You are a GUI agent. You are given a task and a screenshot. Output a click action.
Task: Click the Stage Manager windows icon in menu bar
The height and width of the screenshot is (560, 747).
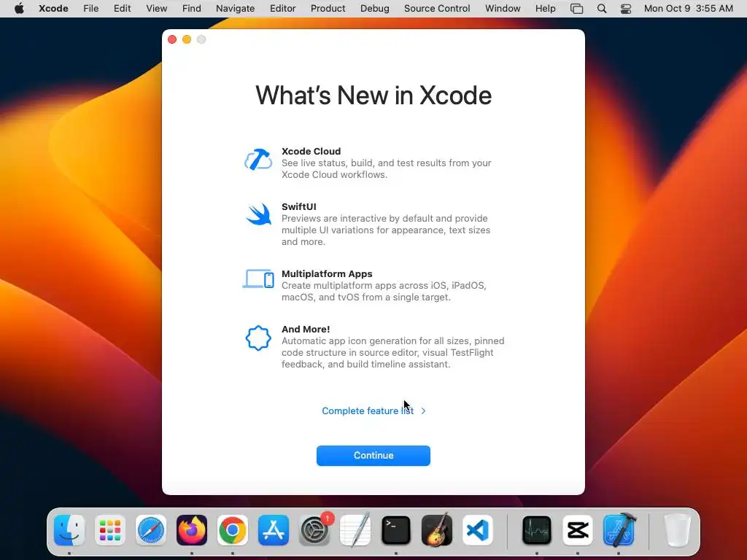576,9
